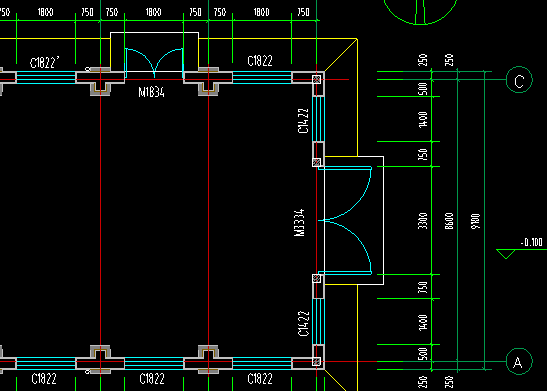Select the C1422 label nearest axis A

[304, 324]
